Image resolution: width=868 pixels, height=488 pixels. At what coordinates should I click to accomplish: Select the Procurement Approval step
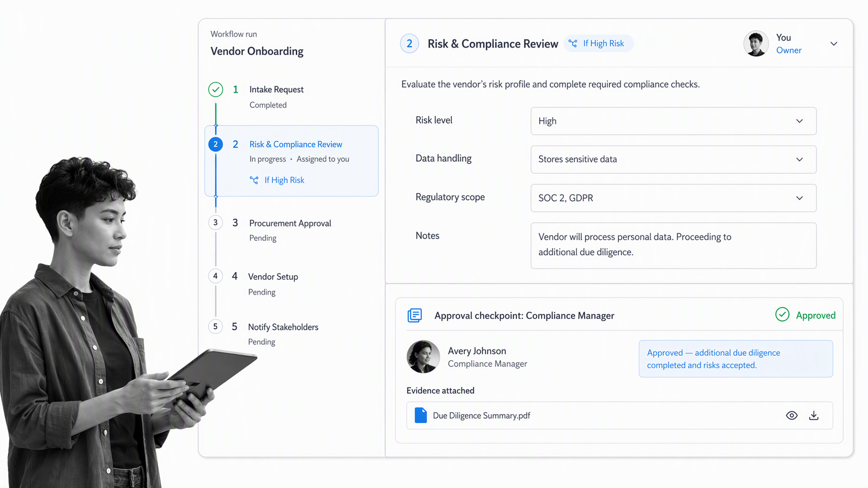click(290, 223)
